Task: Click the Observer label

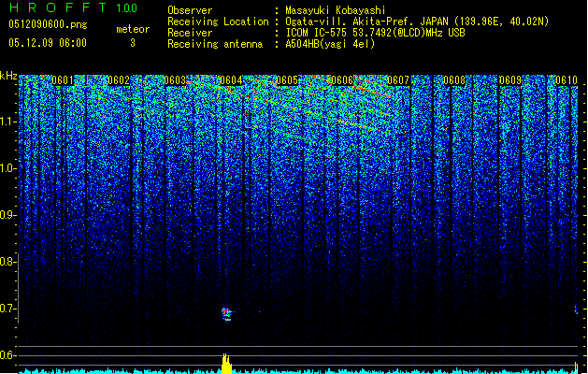Action: click(x=190, y=10)
